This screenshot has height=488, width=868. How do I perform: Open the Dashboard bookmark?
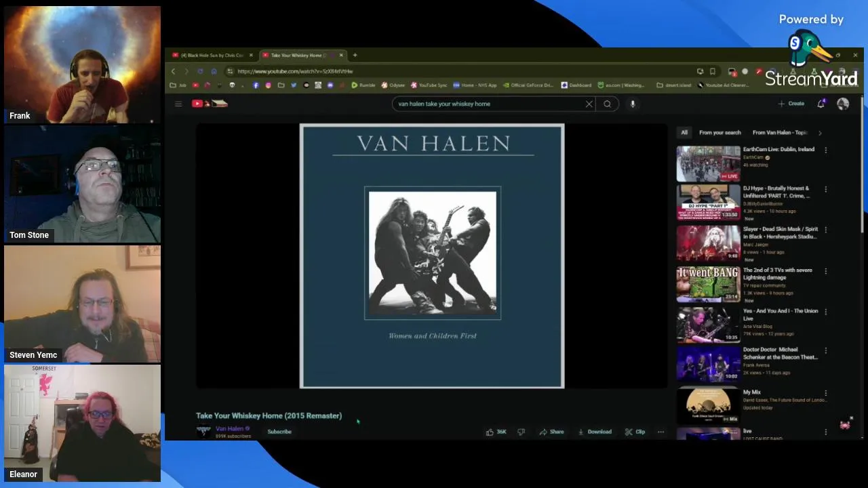(576, 85)
